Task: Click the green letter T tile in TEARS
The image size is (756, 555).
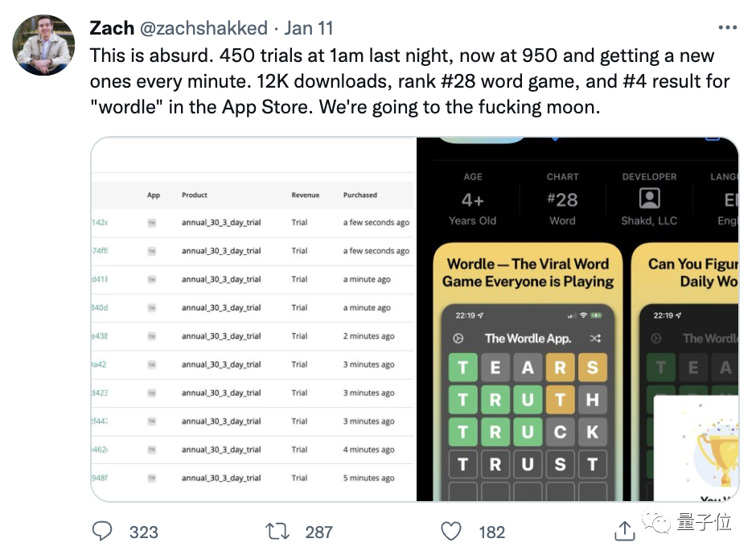Action: pos(462,368)
